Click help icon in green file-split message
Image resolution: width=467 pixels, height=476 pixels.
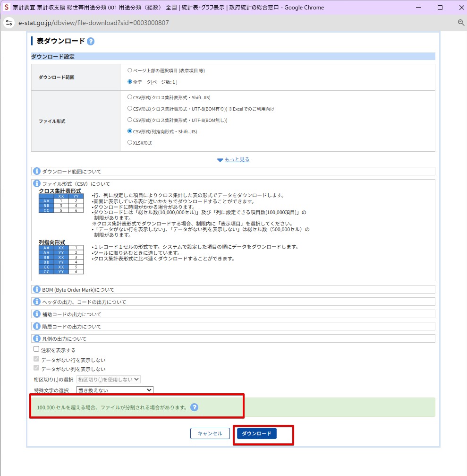coord(194,406)
